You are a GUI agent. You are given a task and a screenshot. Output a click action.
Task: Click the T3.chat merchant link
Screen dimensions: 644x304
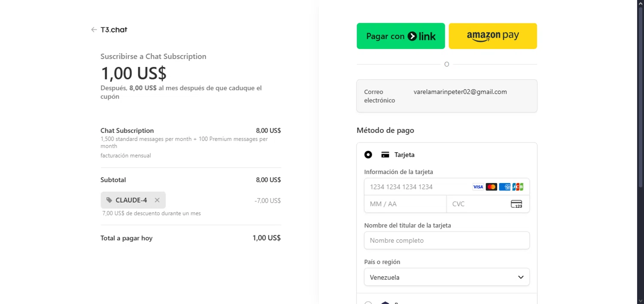pos(114,30)
